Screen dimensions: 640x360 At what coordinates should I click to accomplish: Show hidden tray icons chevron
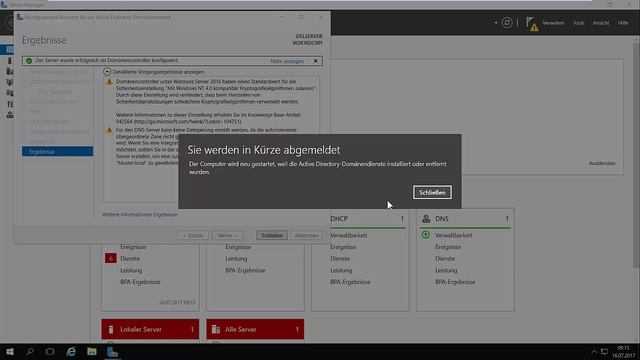pos(594,352)
